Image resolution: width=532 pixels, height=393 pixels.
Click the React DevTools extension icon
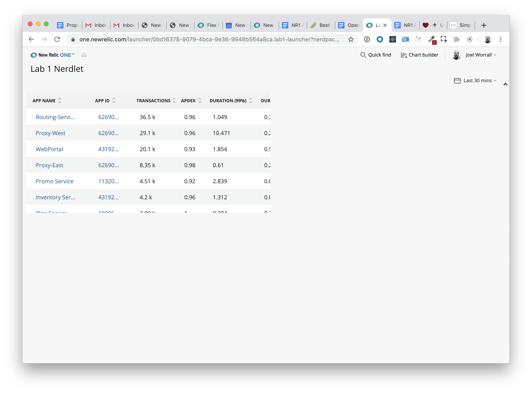pyautogui.click(x=392, y=40)
